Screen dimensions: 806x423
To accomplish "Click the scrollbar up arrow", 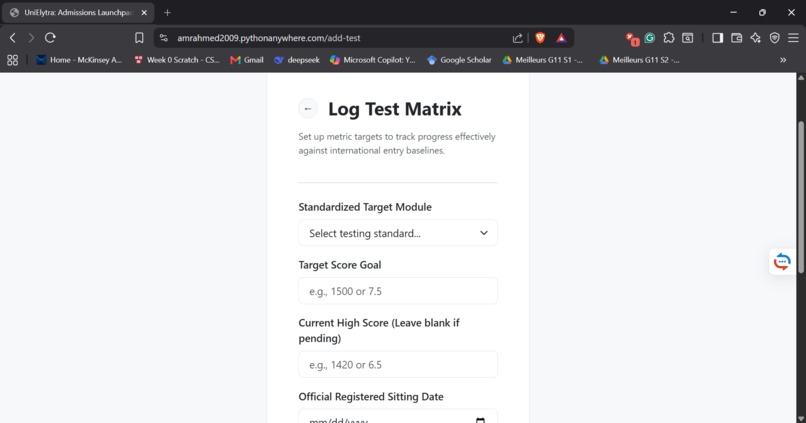I will click(801, 78).
